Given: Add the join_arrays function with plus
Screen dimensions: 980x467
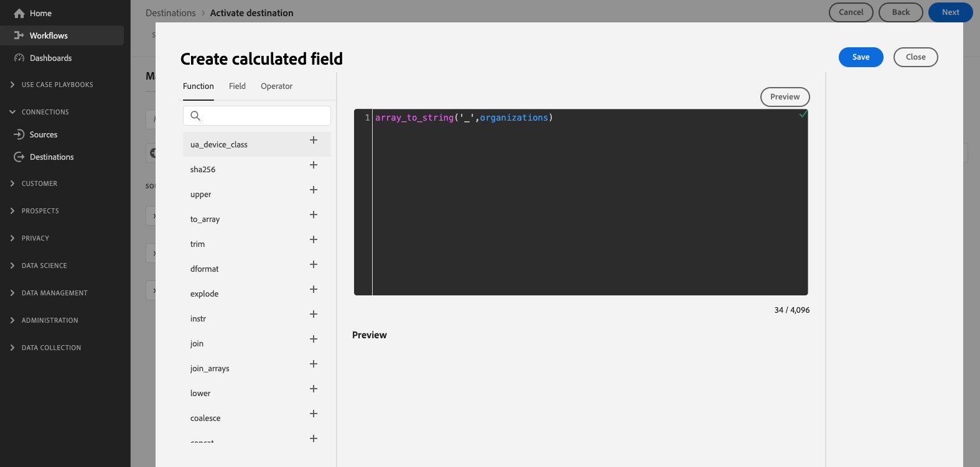Looking at the screenshot, I should pyautogui.click(x=314, y=364).
